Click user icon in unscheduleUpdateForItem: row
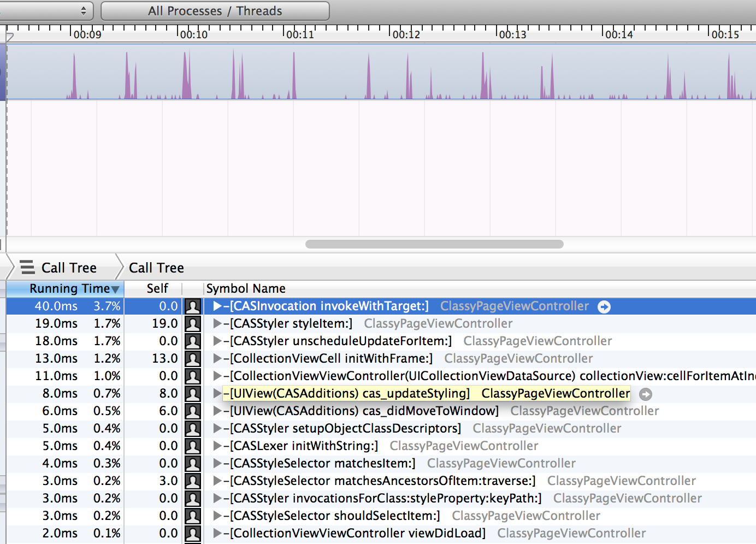The width and height of the screenshot is (756, 544). tap(193, 341)
